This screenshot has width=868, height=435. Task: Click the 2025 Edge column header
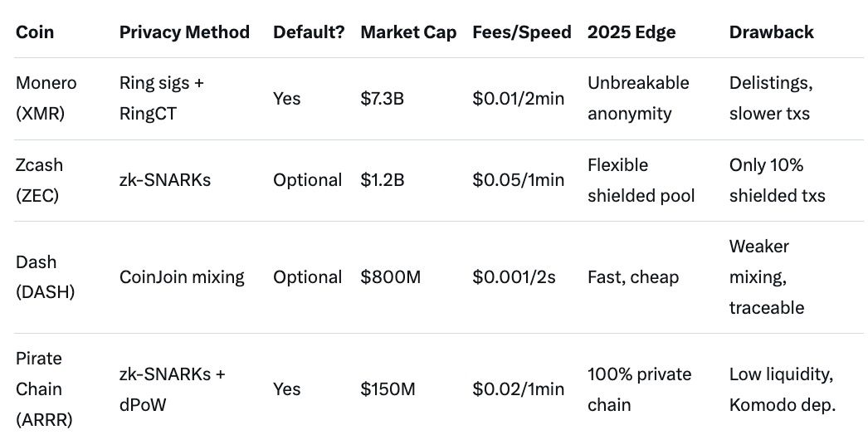(x=631, y=32)
